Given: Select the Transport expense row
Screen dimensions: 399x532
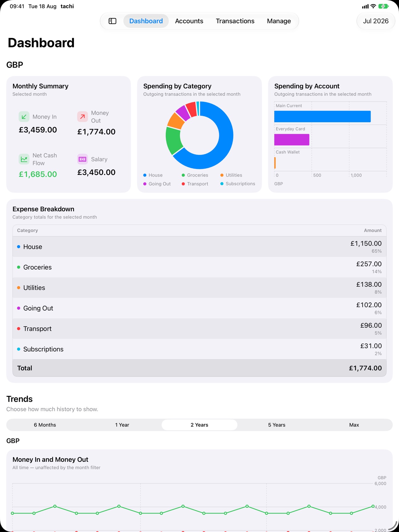Looking at the screenshot, I should 199,328.
